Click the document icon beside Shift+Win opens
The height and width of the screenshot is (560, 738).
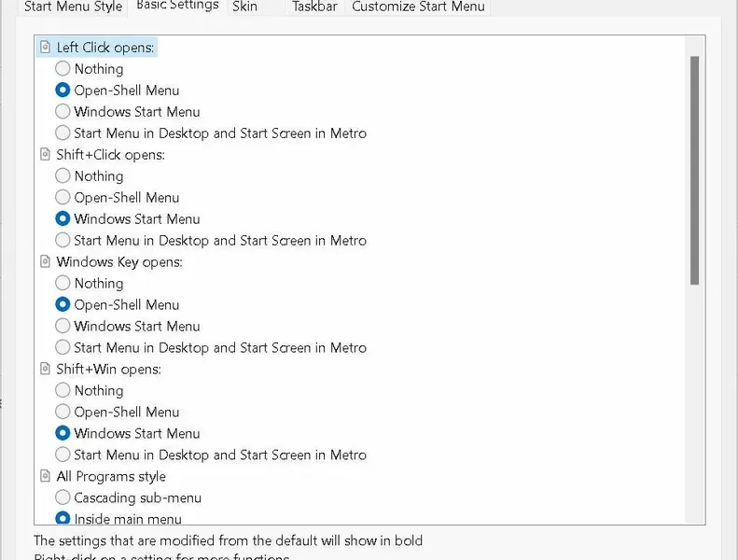point(45,370)
